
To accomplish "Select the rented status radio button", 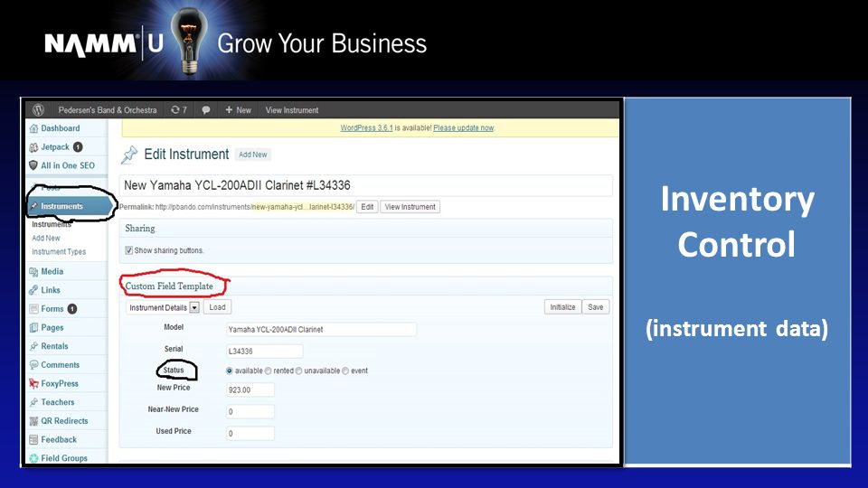I will coord(268,371).
